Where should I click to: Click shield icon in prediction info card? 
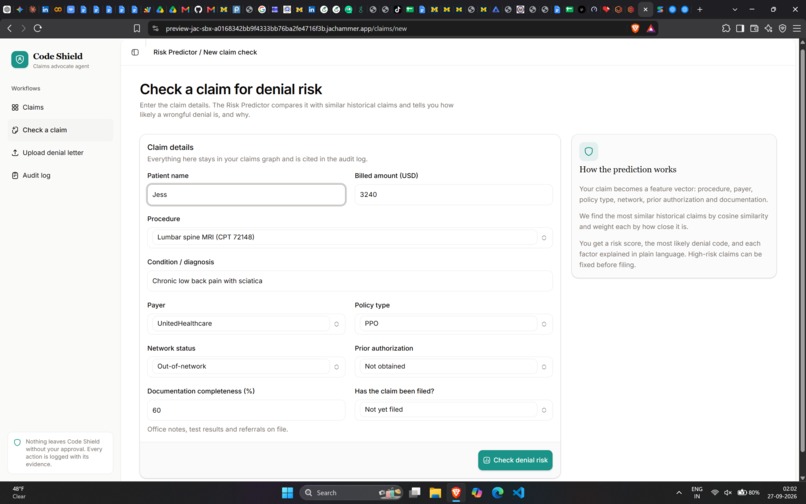click(x=589, y=151)
